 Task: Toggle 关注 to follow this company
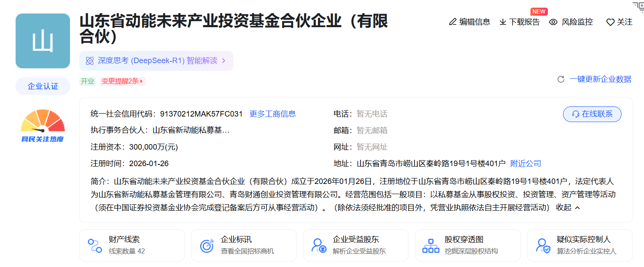click(619, 22)
